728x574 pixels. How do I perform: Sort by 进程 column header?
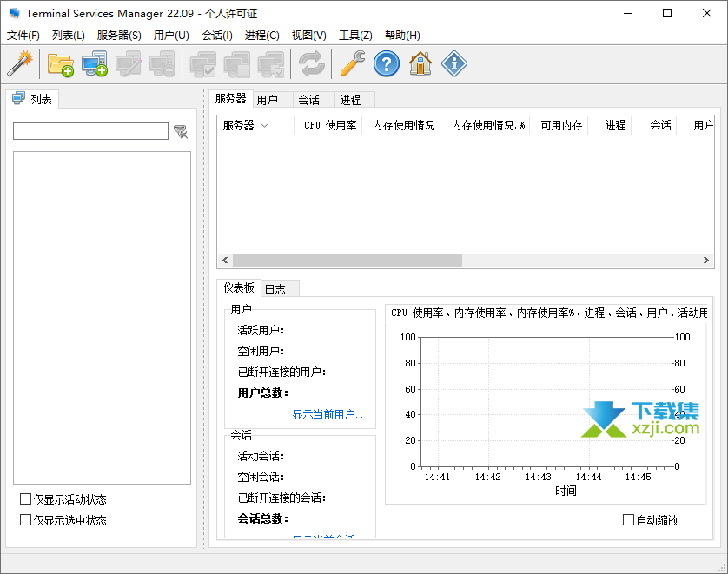click(610, 125)
